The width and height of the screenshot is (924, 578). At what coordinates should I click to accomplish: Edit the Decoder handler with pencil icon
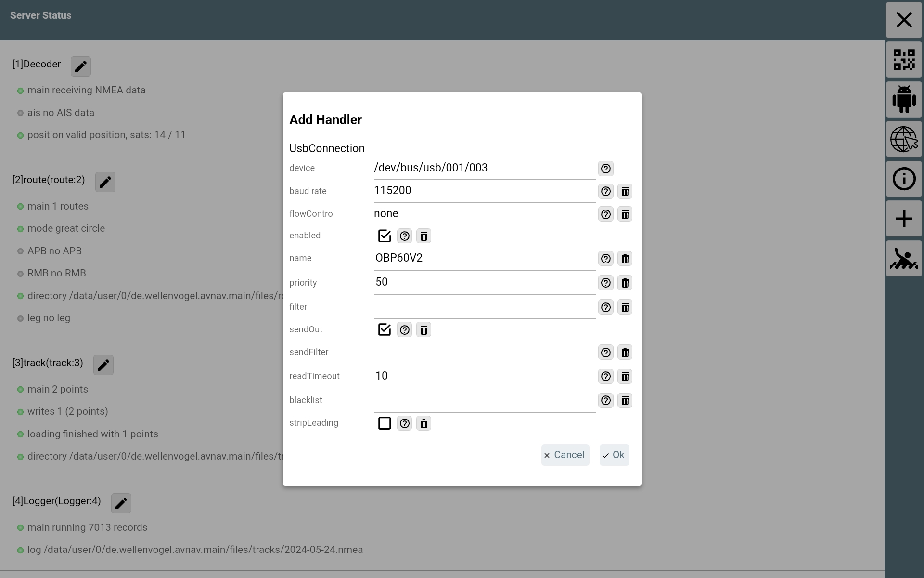click(81, 66)
